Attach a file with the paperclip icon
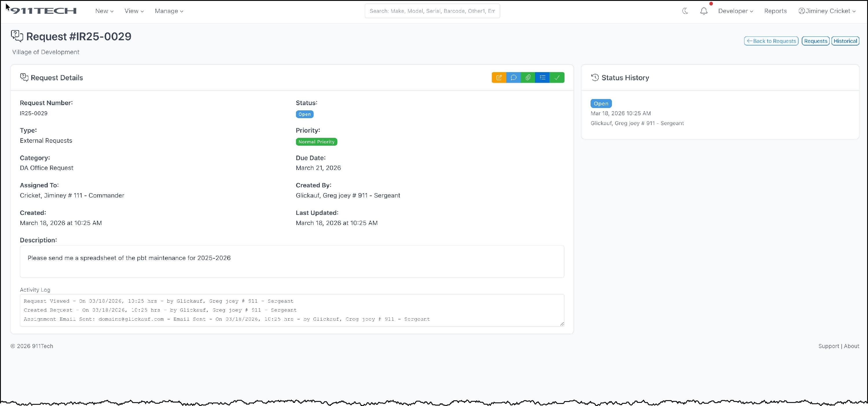The height and width of the screenshot is (406, 868). [x=528, y=78]
